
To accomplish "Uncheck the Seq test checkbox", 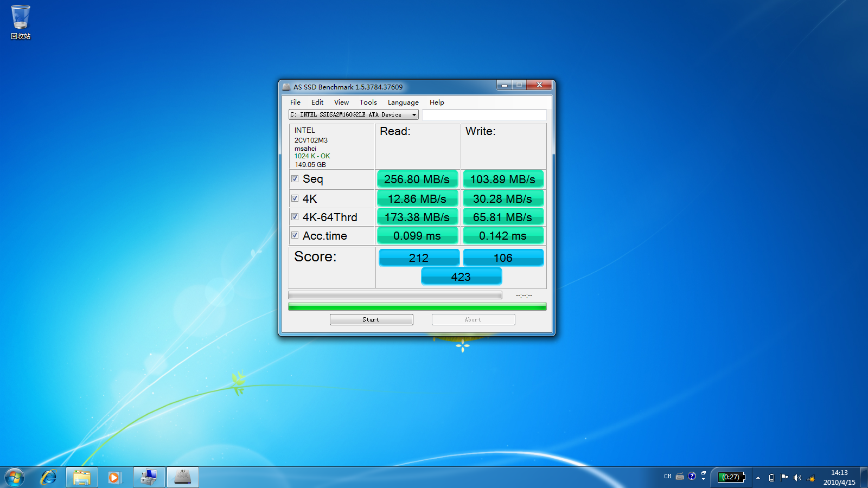I will click(295, 178).
